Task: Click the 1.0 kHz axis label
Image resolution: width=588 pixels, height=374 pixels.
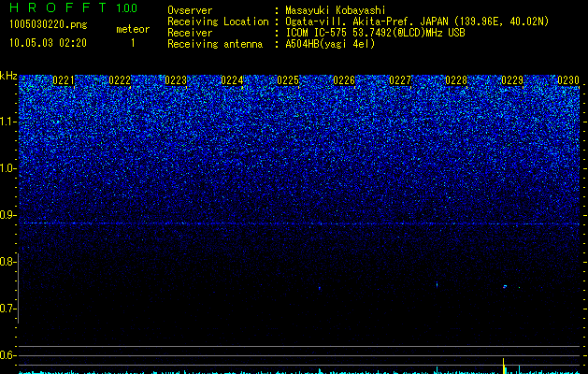Action: (x=7, y=168)
